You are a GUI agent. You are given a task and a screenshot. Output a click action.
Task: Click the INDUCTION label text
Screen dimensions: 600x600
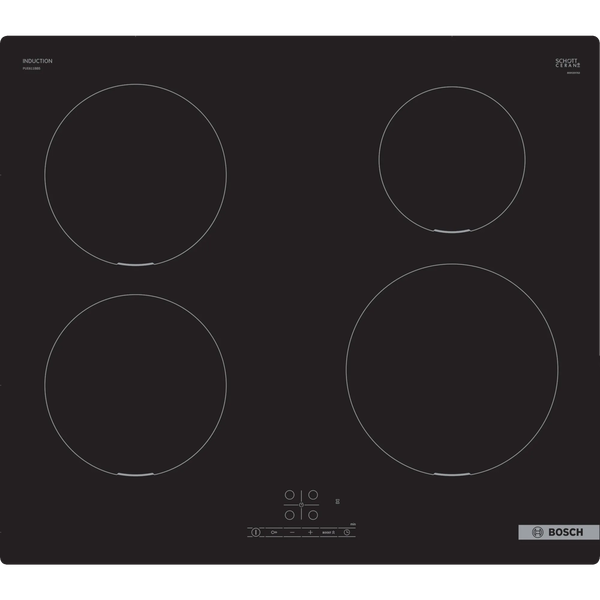(x=37, y=61)
